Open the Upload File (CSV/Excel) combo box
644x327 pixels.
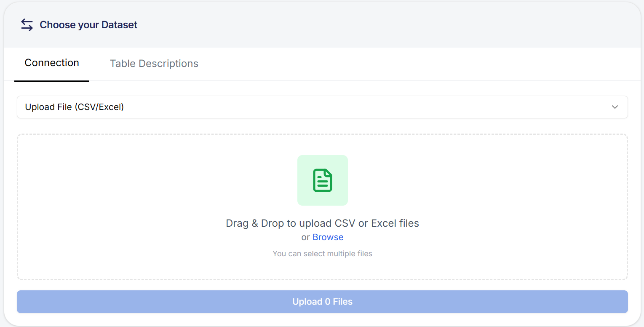[x=322, y=107]
